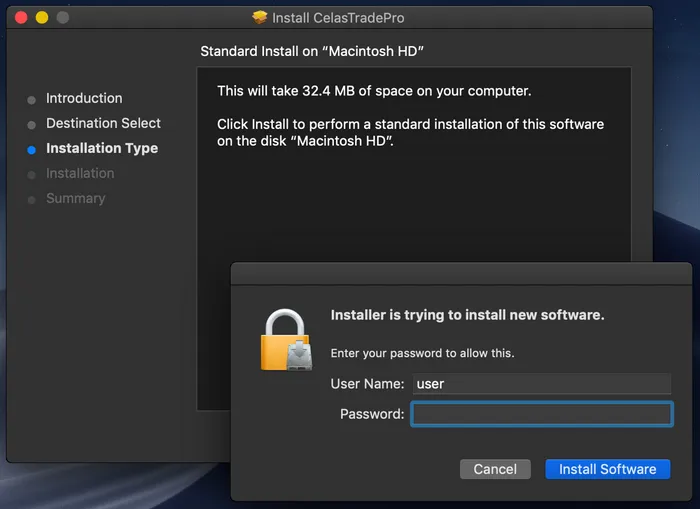Select the Destination Select step label
The width and height of the screenshot is (700, 509).
point(103,123)
